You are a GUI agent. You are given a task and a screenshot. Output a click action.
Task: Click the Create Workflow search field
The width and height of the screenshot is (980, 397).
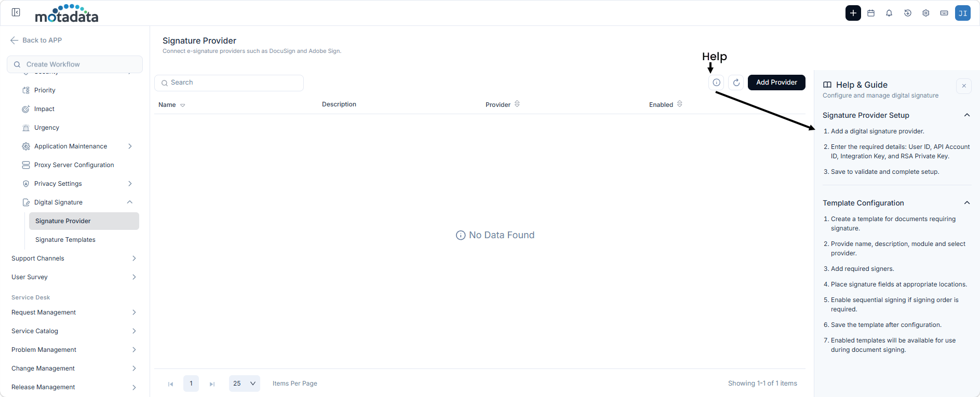[x=75, y=64]
